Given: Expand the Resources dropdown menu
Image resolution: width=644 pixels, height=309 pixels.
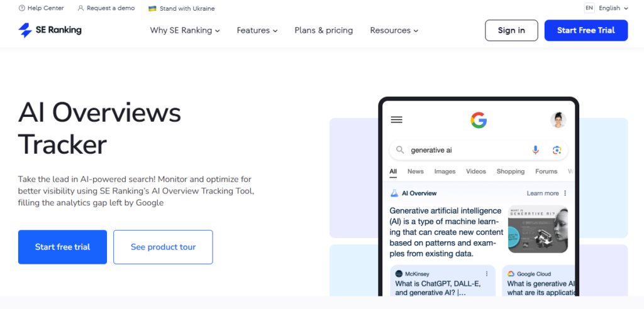Looking at the screenshot, I should [x=394, y=30].
